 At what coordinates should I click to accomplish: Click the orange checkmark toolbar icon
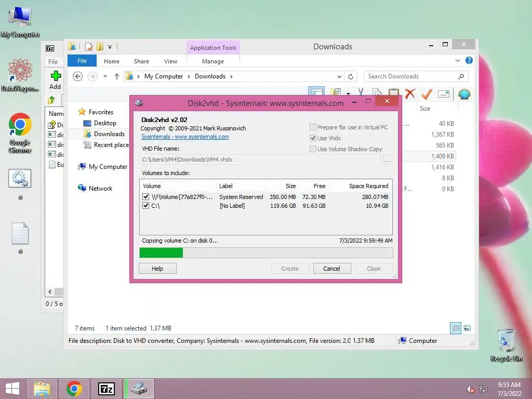pos(427,94)
